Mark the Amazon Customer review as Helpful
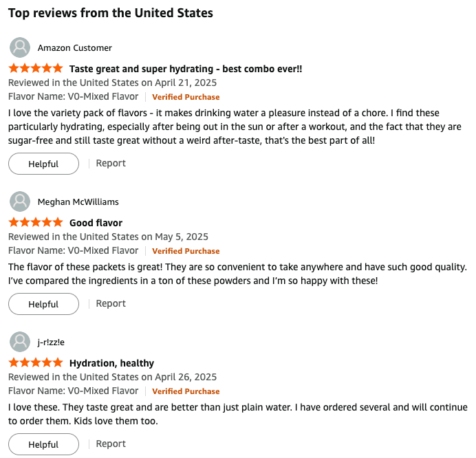This screenshot has height=458, width=476. [x=43, y=164]
